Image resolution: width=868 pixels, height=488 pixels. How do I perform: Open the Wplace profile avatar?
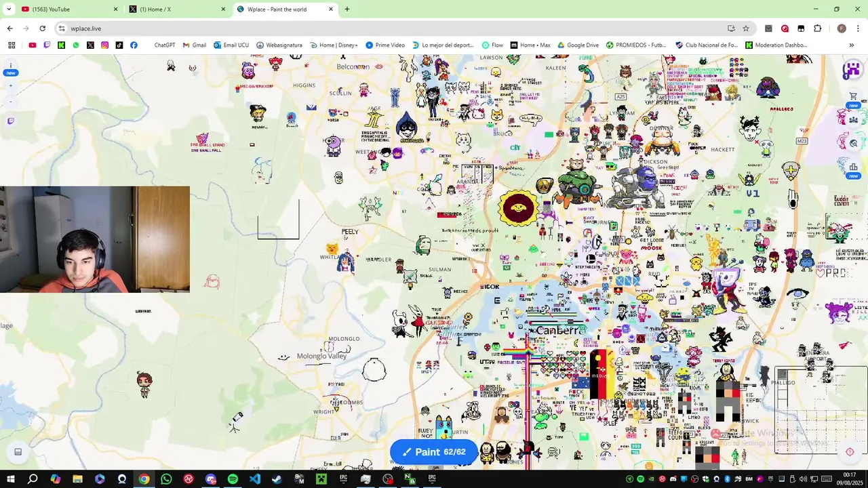pyautogui.click(x=852, y=69)
